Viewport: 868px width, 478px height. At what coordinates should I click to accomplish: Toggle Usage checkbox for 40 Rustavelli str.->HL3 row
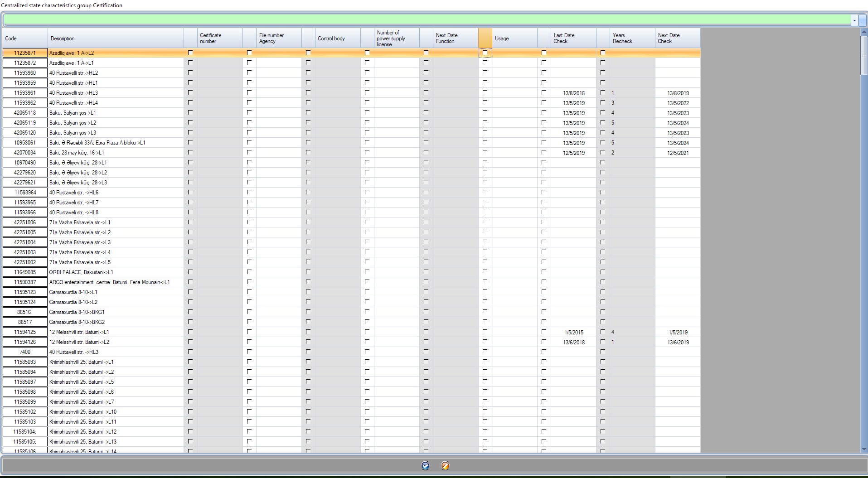tap(485, 93)
